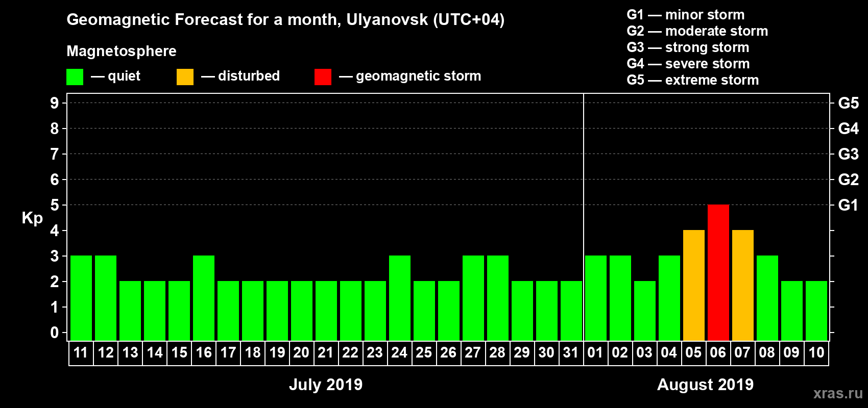This screenshot has height=408, width=868.
Task: Click the Kp axis value 5
Action: point(55,205)
